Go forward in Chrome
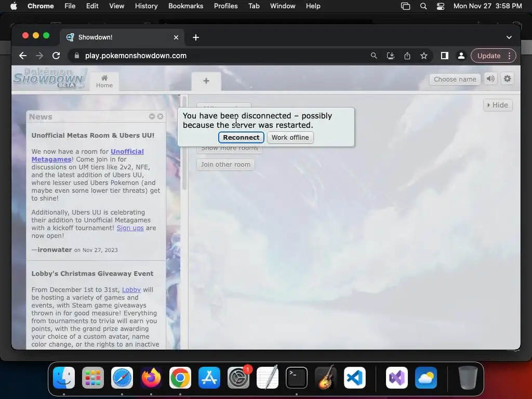The height and width of the screenshot is (399, 532). click(39, 56)
